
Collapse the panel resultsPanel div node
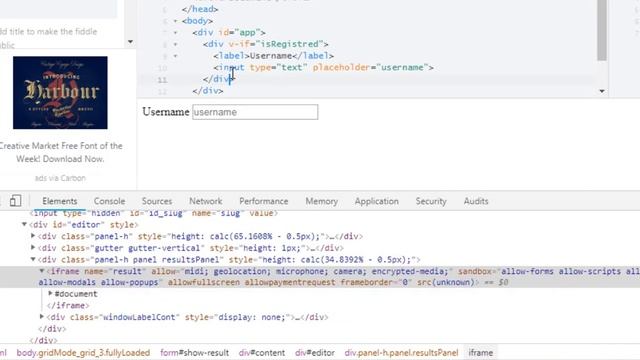[x=33, y=259]
